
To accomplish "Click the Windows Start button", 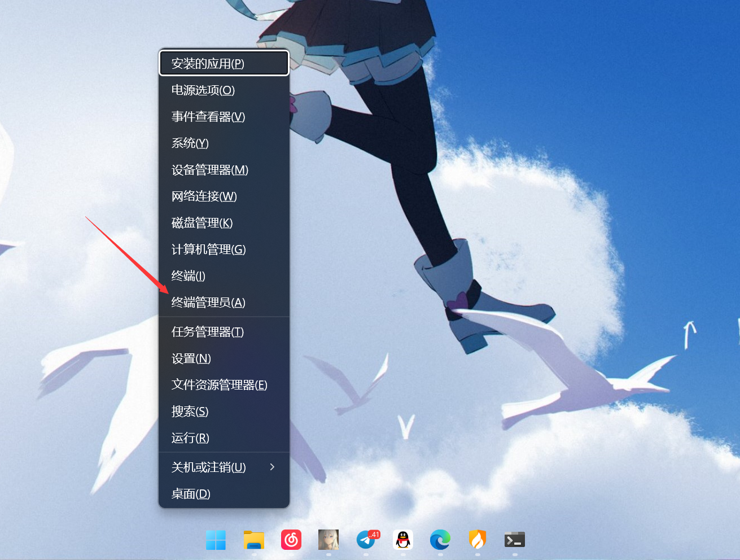I will tap(216, 540).
